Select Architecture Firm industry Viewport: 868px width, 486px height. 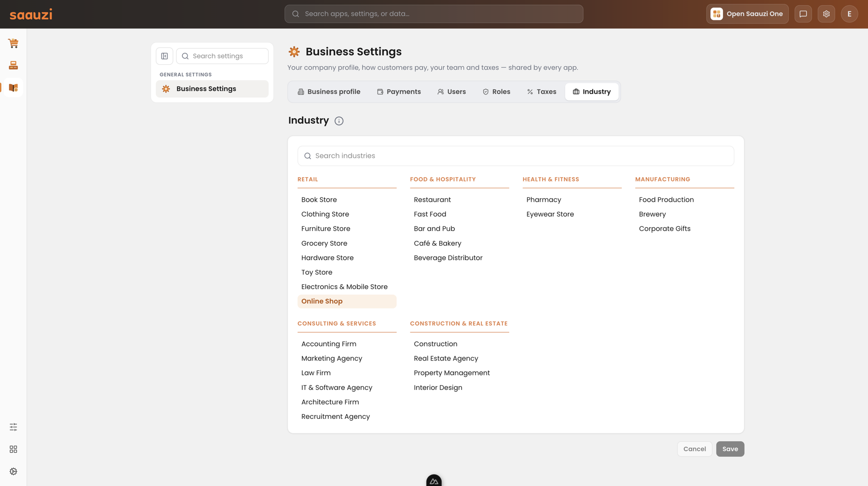point(347,402)
